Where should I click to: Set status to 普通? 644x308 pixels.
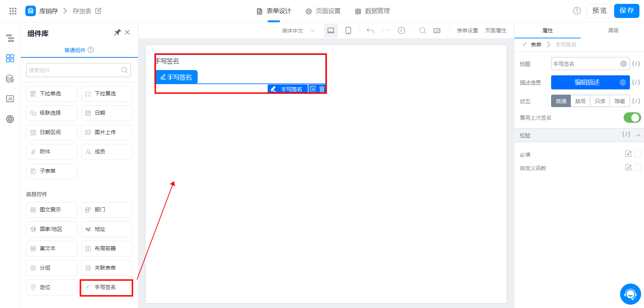pos(561,101)
